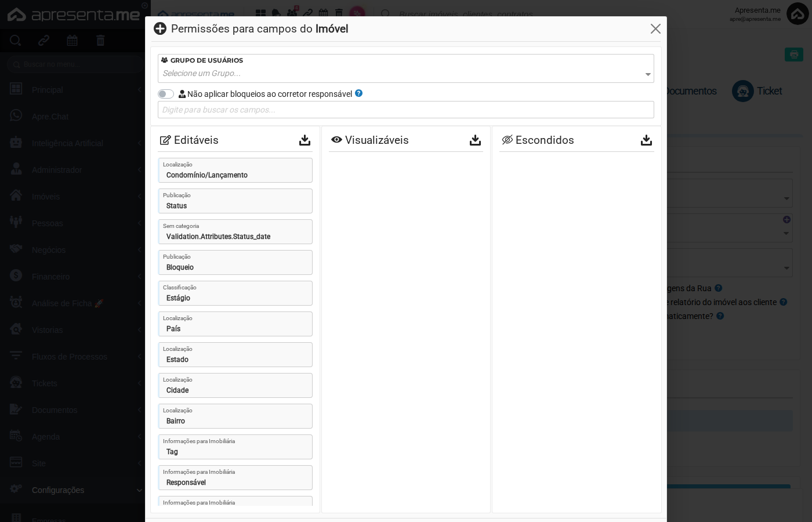
Task: Open help for responsible broker lock option
Action: 358,93
